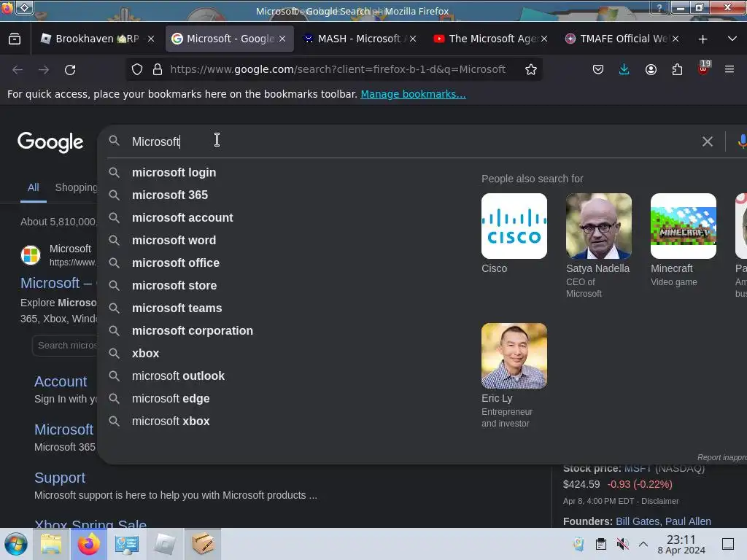Expand hidden system tray icons
The image size is (747, 560).
[643, 544]
